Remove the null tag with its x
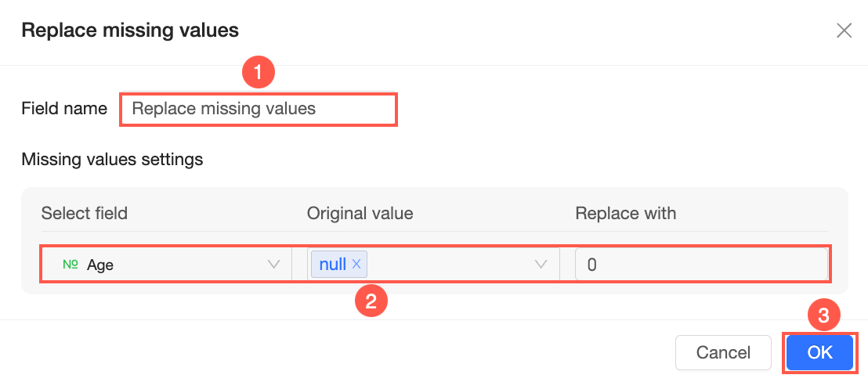 point(356,265)
